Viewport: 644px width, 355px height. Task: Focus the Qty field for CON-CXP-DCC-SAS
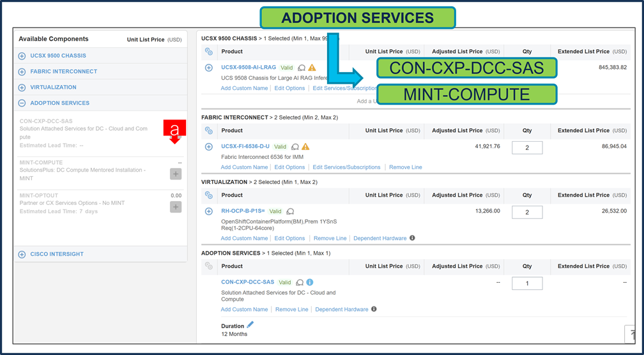click(527, 283)
